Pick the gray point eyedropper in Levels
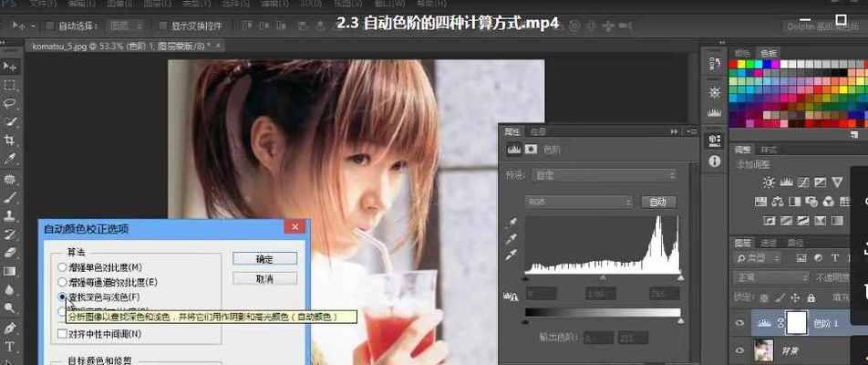This screenshot has height=365, width=868. [512, 239]
